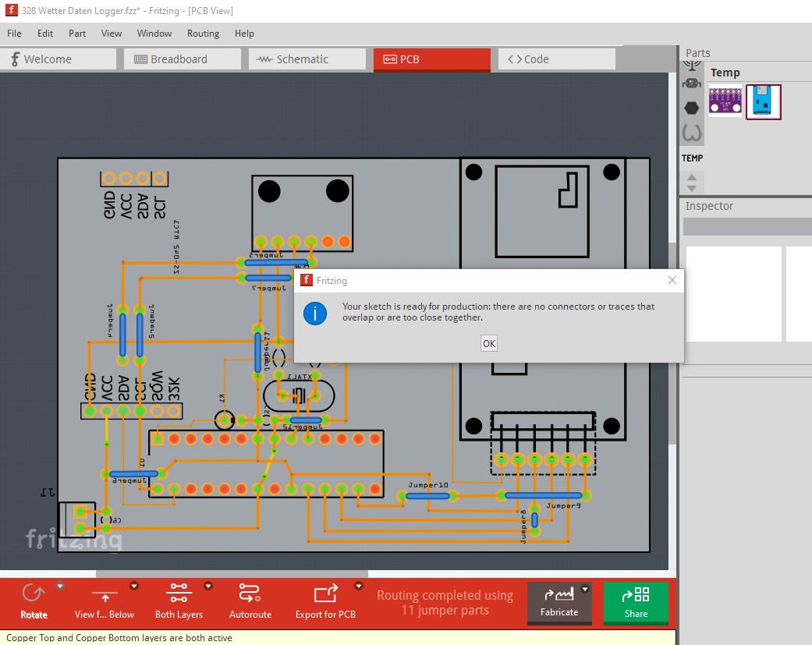Image resolution: width=812 pixels, height=645 pixels.
Task: Click the Rotate icon in bottom toolbar
Action: point(34,594)
